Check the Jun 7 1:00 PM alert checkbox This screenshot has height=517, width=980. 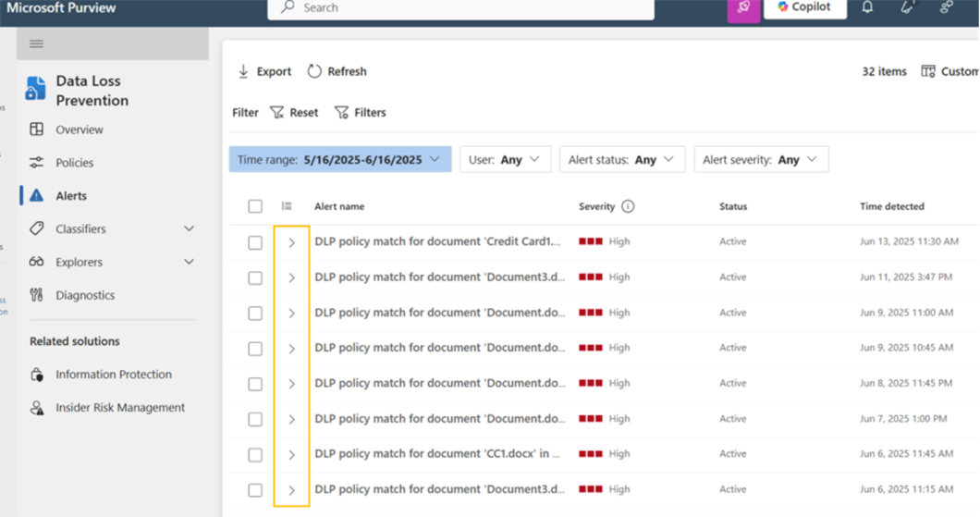[255, 420]
